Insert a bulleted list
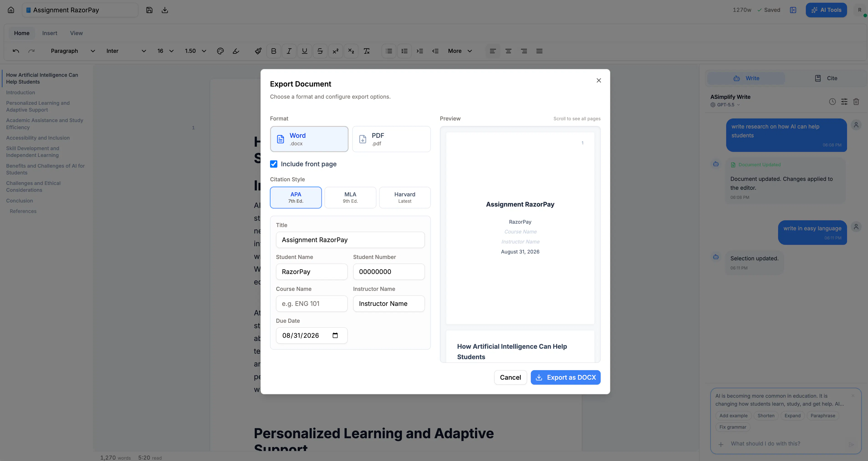Image resolution: width=868 pixels, height=461 pixels. pyautogui.click(x=389, y=51)
